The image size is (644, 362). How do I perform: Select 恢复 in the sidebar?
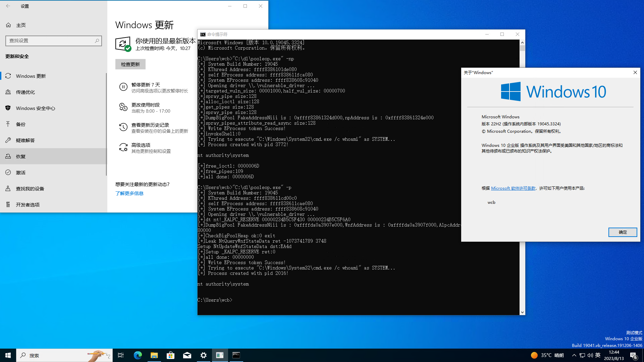point(54,157)
